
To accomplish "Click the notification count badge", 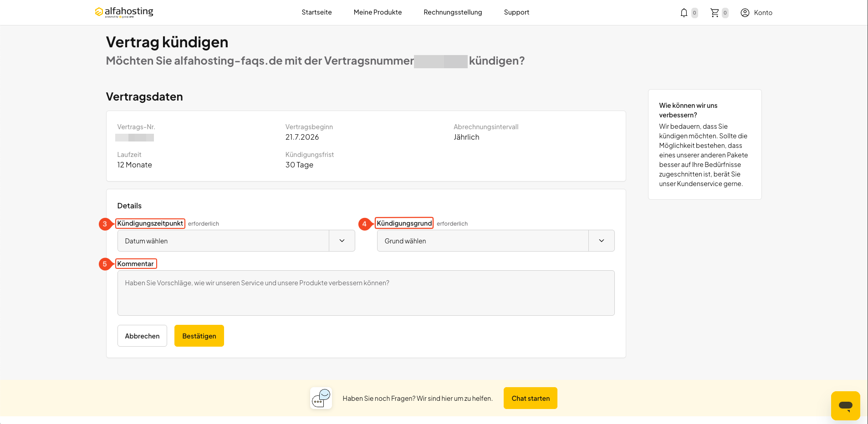I will [694, 13].
